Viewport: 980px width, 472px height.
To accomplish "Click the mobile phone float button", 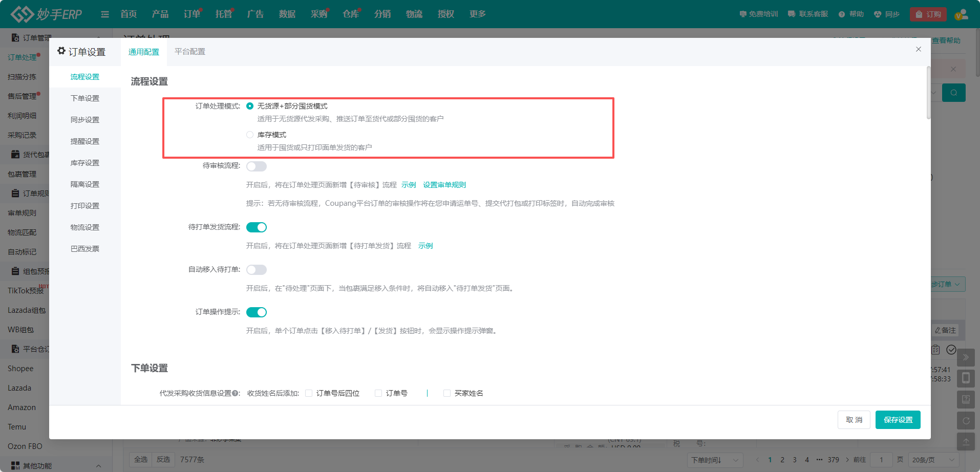I will (x=966, y=378).
